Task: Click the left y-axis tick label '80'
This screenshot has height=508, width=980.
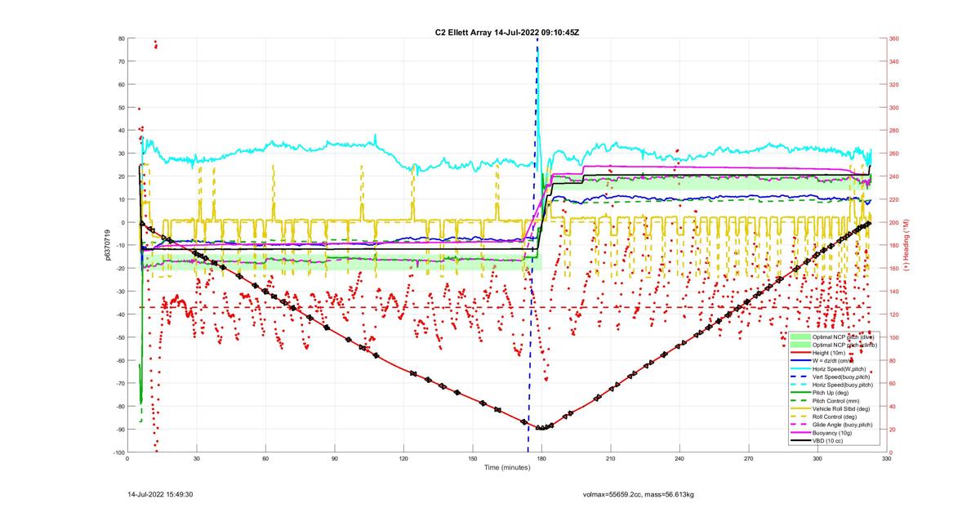Action: pos(121,38)
